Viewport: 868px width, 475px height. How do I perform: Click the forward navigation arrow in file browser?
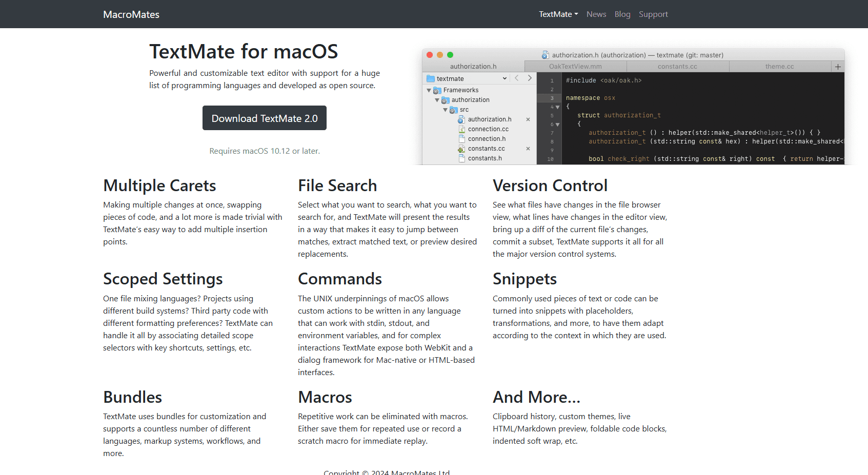pos(530,78)
